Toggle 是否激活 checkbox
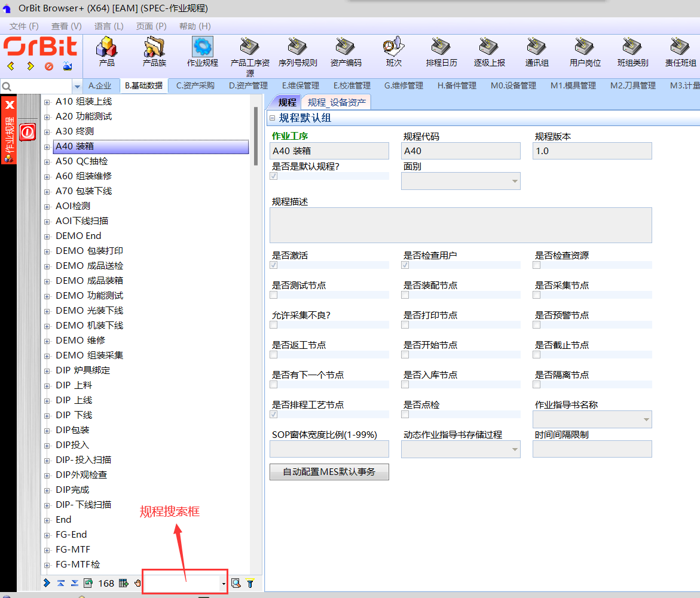Screen dimensions: 700x598 click(274, 265)
